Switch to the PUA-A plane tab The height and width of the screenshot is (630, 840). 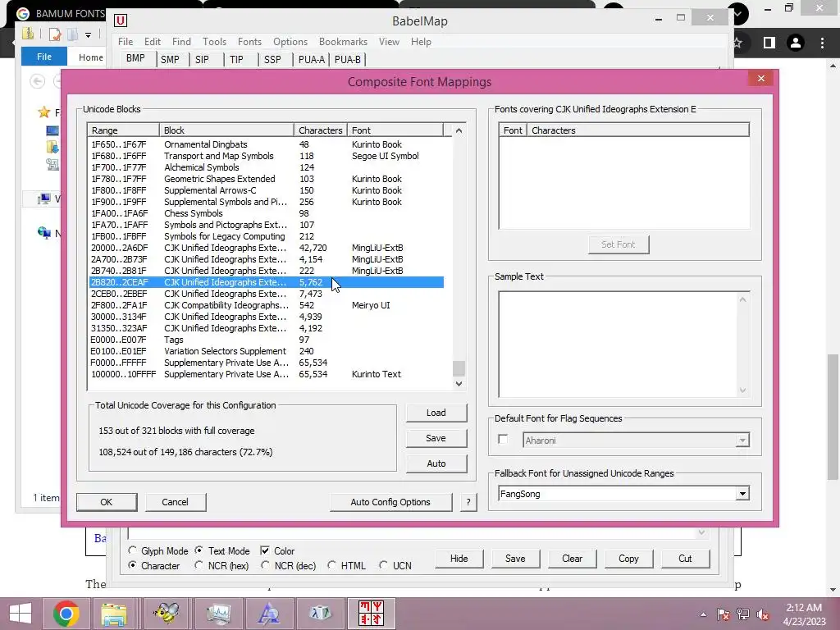point(311,59)
